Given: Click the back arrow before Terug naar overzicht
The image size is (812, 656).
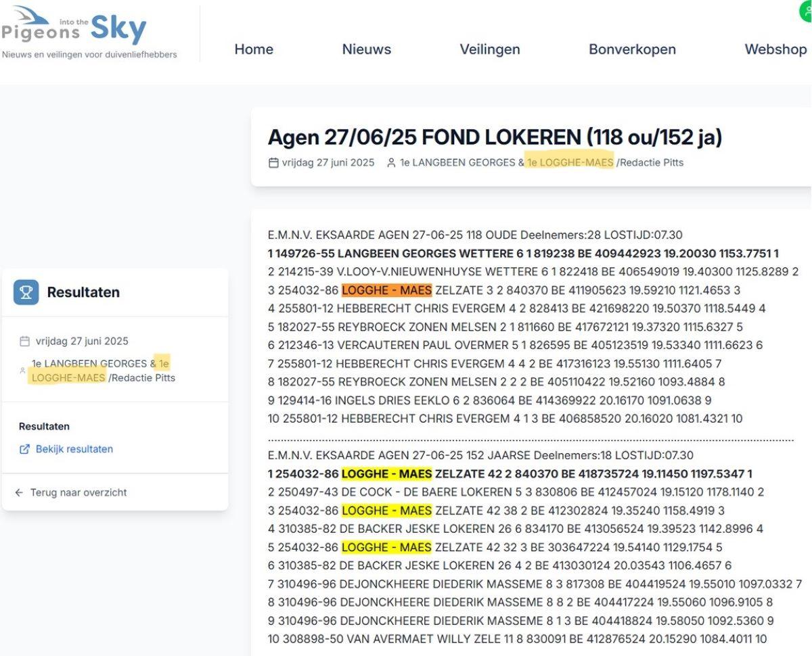Looking at the screenshot, I should pos(18,492).
